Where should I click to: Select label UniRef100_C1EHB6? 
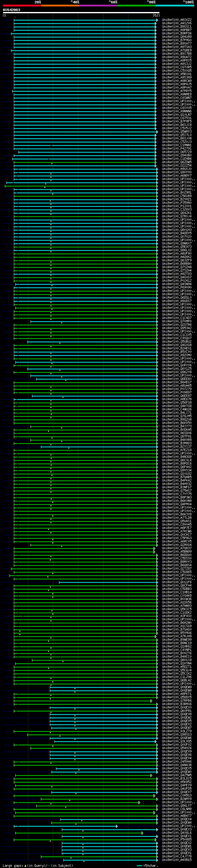click(177, 159)
